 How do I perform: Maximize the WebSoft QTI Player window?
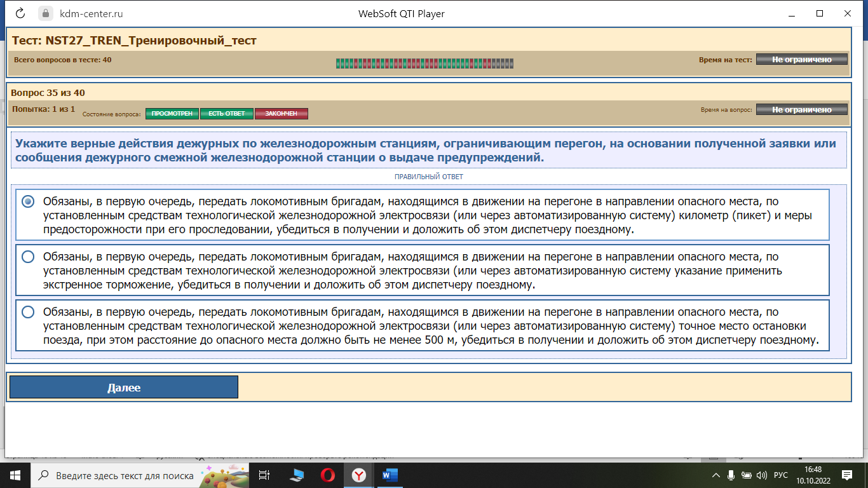[820, 13]
